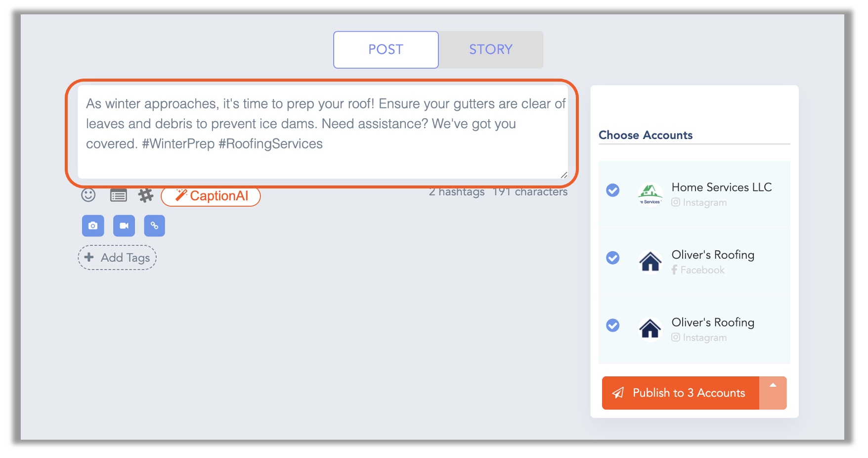Viewport: 868px width, 458px height.
Task: Deselect the Home Services LLC Instagram account
Action: pos(612,191)
